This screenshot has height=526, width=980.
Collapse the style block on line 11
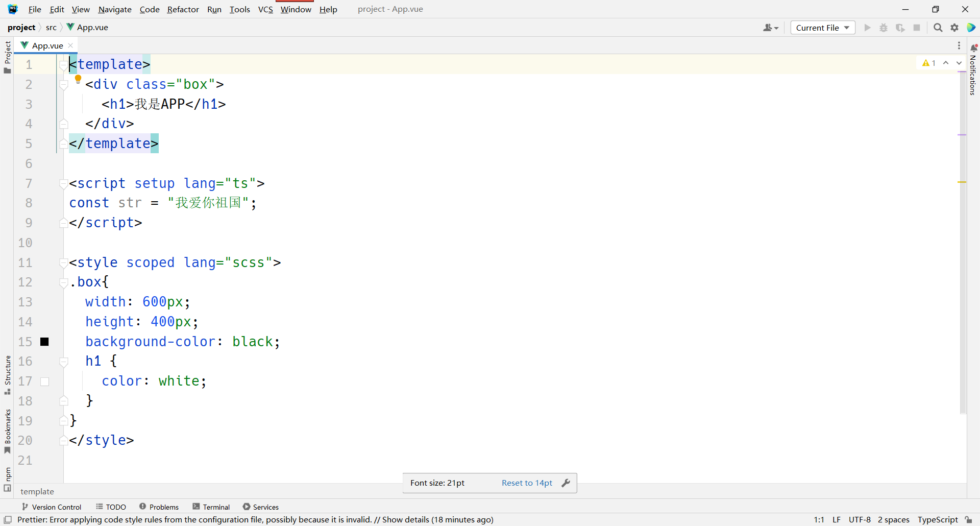pos(63,263)
